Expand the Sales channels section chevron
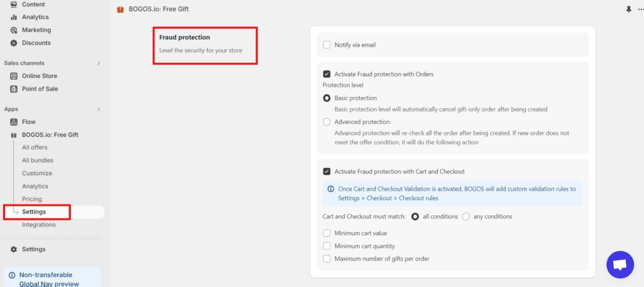This screenshot has width=644, height=287. coord(99,63)
